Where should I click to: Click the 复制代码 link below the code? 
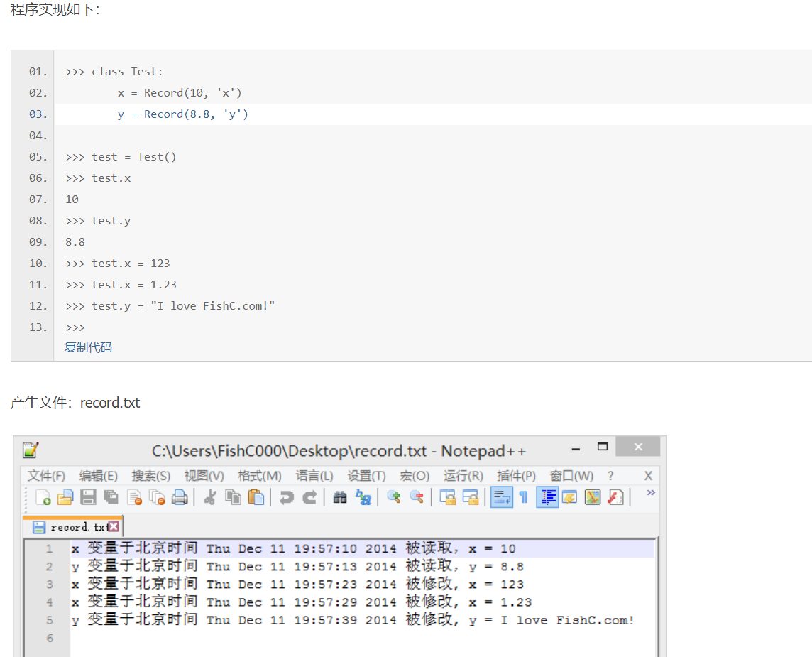click(88, 347)
